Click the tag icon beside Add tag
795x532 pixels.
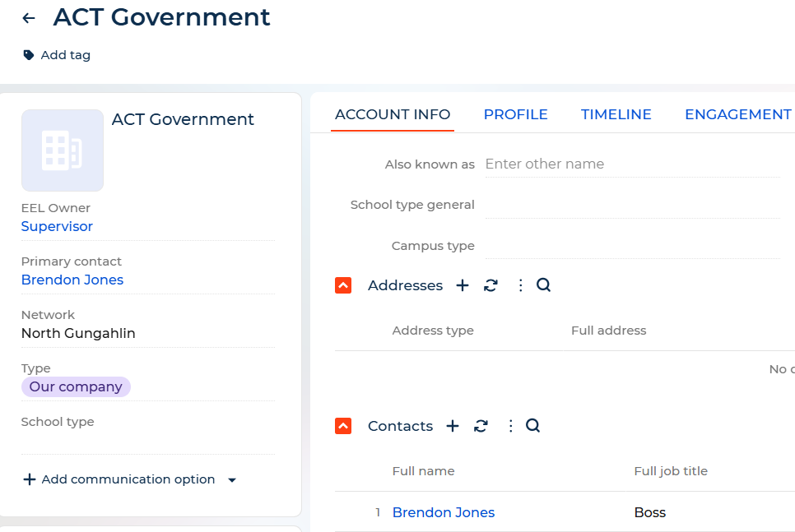point(29,55)
